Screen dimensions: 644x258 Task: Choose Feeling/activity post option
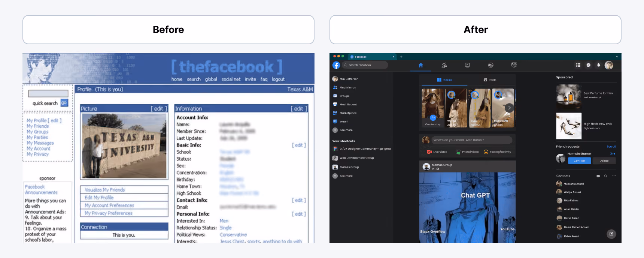coord(497,152)
